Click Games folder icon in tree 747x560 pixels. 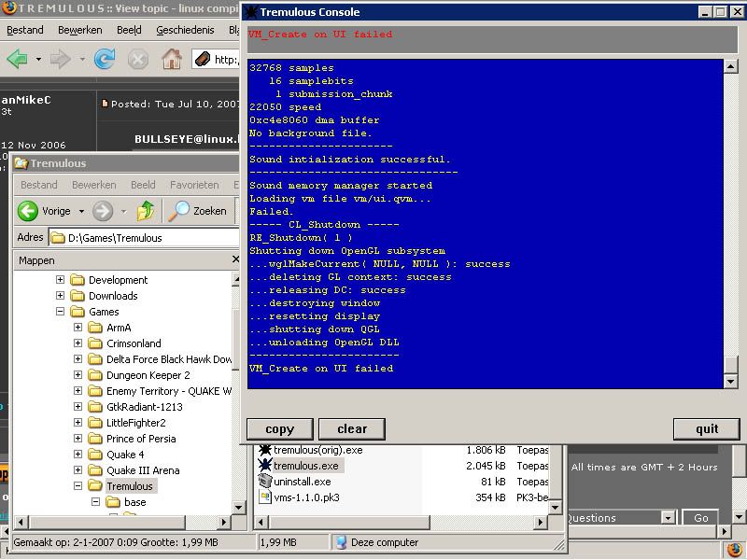78,312
